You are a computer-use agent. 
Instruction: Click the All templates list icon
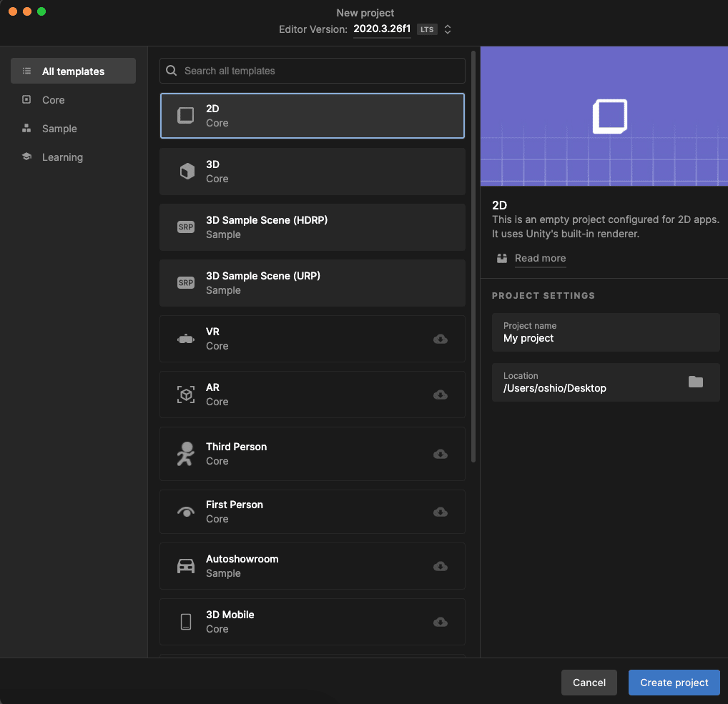(x=26, y=71)
